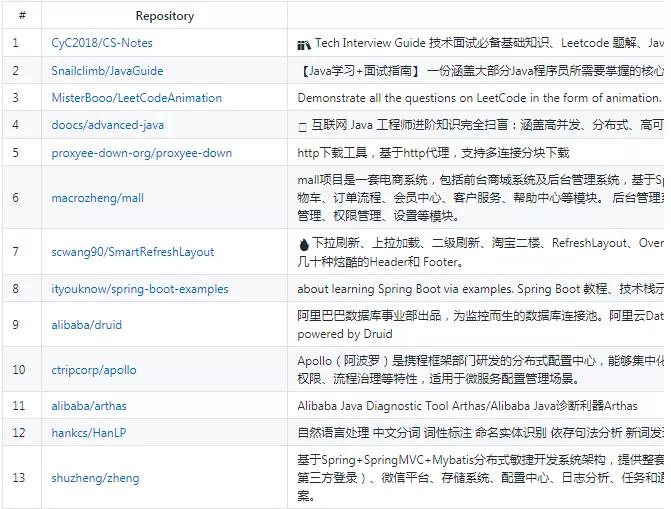Image resolution: width=671 pixels, height=509 pixels.
Task: Select the description starting with 'Apollo'
Action: tap(481, 370)
